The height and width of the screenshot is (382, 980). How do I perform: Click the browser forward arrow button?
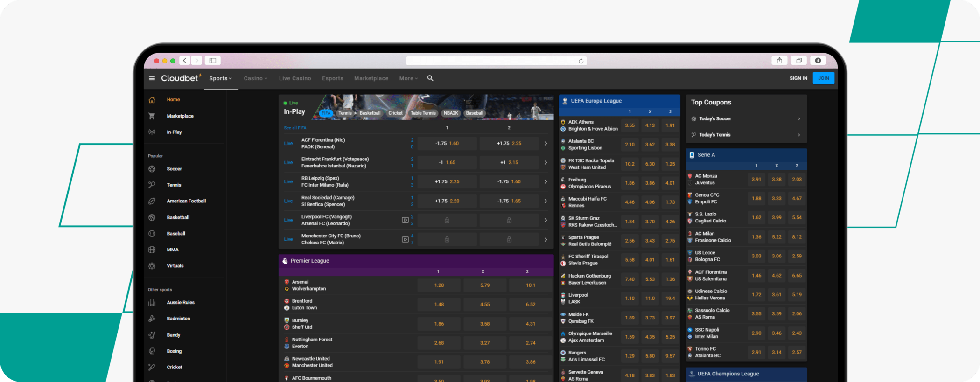click(x=196, y=61)
